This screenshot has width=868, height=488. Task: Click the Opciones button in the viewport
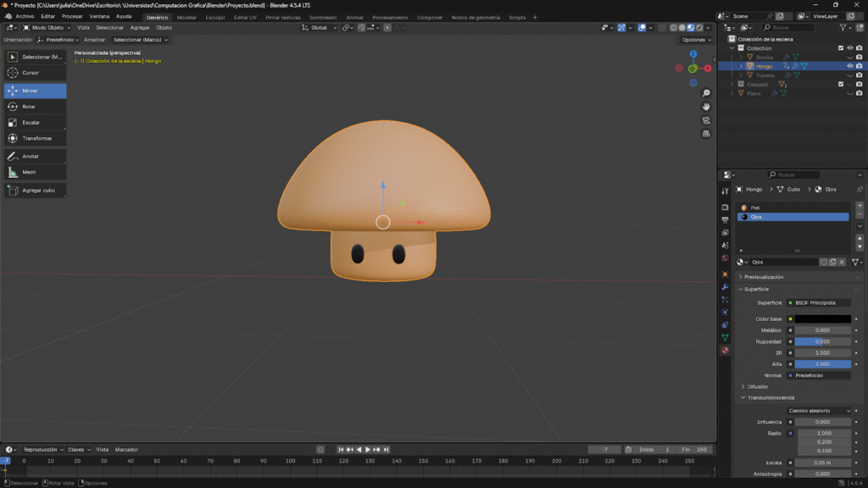point(695,40)
